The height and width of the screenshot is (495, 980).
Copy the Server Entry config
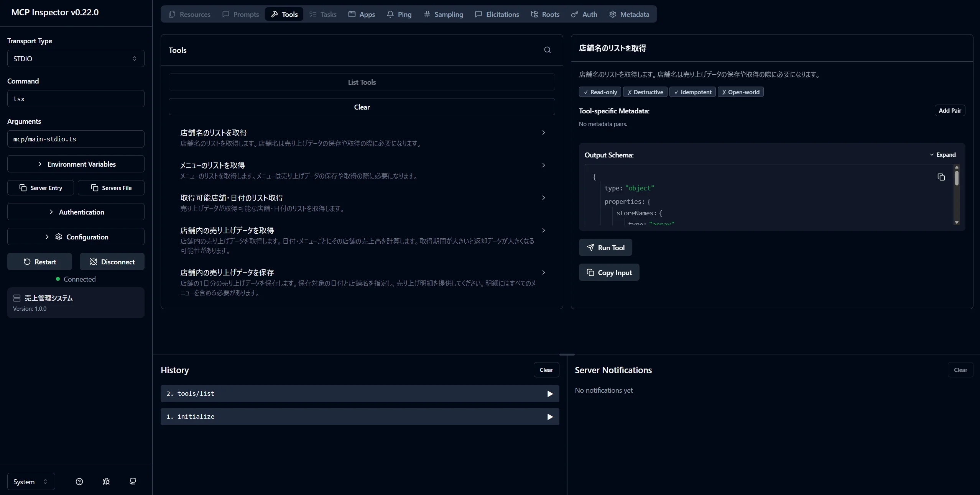pyautogui.click(x=41, y=188)
